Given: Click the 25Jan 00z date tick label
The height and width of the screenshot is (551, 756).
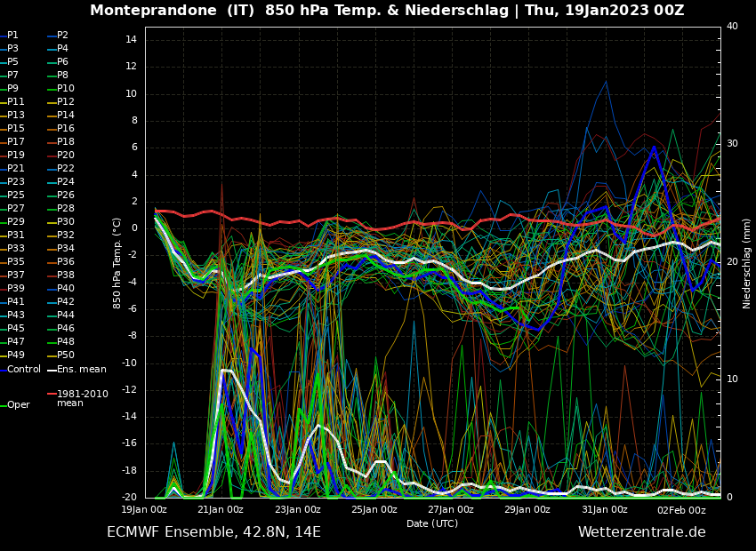Looking at the screenshot, I should 374,510.
